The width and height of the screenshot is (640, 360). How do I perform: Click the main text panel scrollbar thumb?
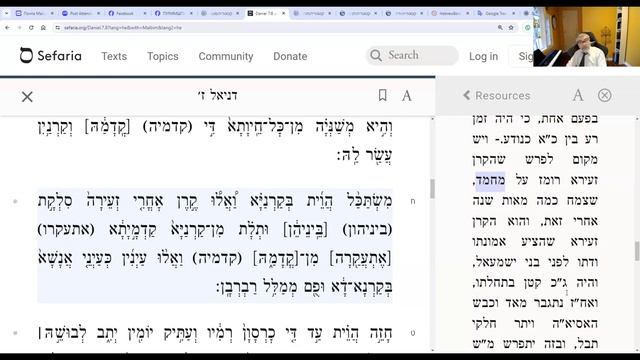[432, 189]
